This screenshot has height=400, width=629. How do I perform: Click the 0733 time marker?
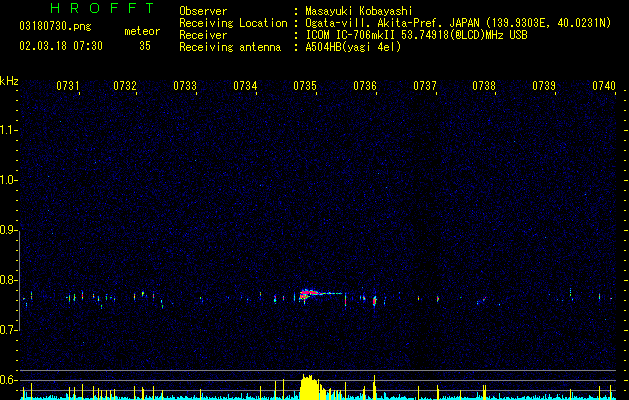185,86
